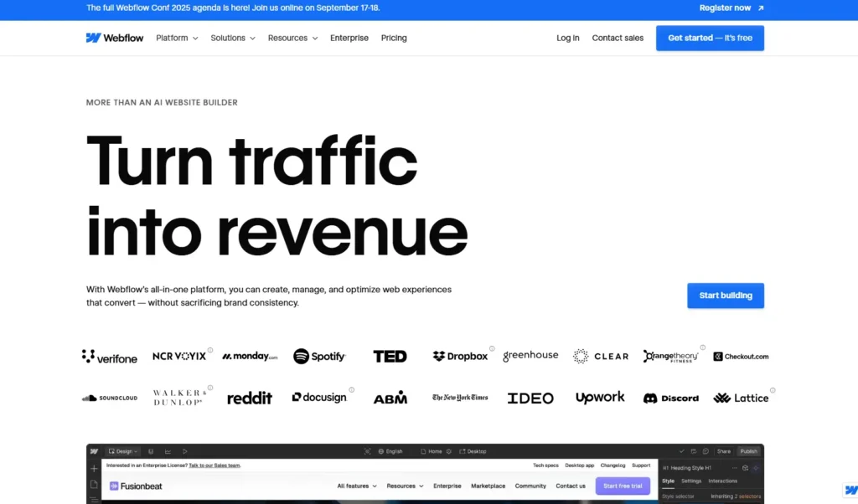This screenshot has height=504, width=858.
Task: Click the checkmark status icon near Share
Action: coord(682,451)
